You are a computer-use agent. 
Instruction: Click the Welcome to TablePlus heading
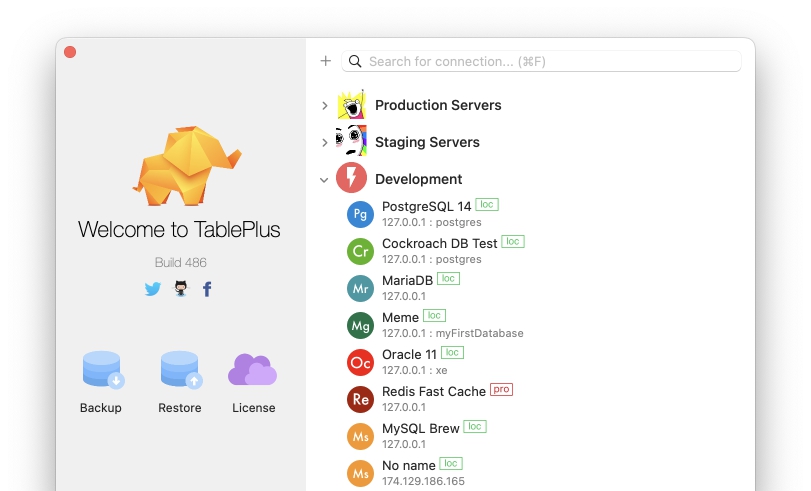click(179, 229)
